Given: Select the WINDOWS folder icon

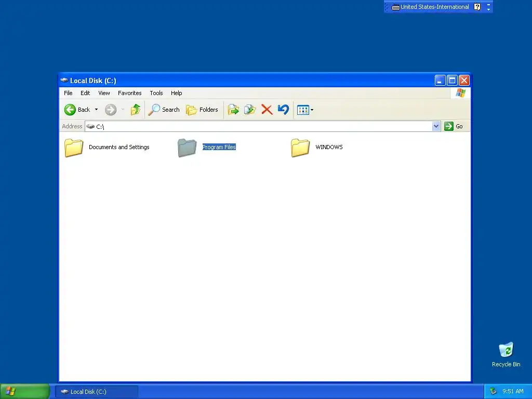Looking at the screenshot, I should (x=300, y=148).
